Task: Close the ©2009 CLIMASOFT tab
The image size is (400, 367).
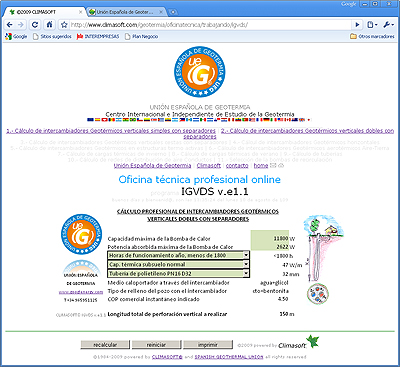Action: 80,12
